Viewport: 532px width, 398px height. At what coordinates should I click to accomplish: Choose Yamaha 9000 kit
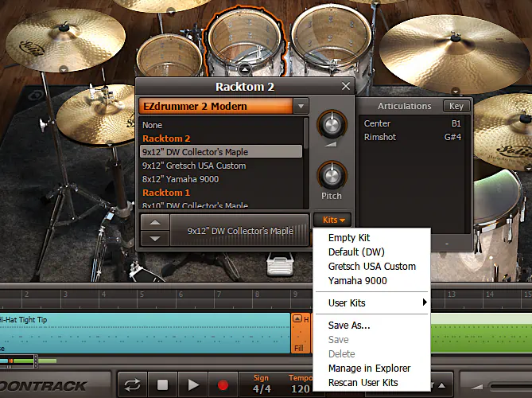[371, 280]
